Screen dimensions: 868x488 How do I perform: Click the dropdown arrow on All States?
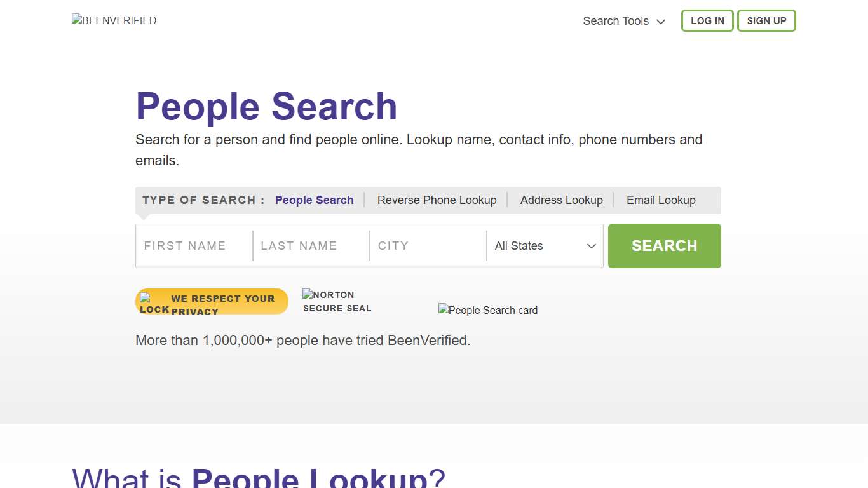(x=590, y=246)
